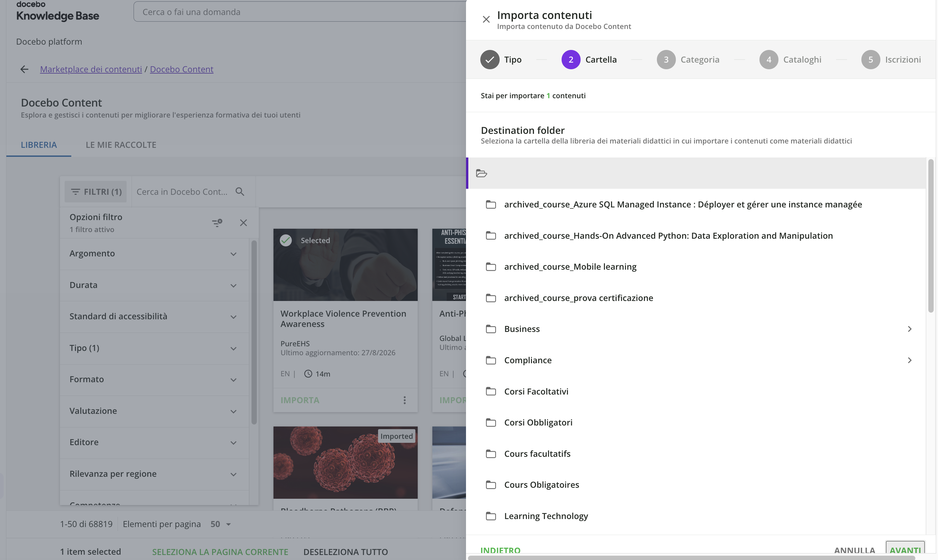Close the Importa contenuti panel
Image resolution: width=938 pixels, height=560 pixels.
(x=486, y=19)
